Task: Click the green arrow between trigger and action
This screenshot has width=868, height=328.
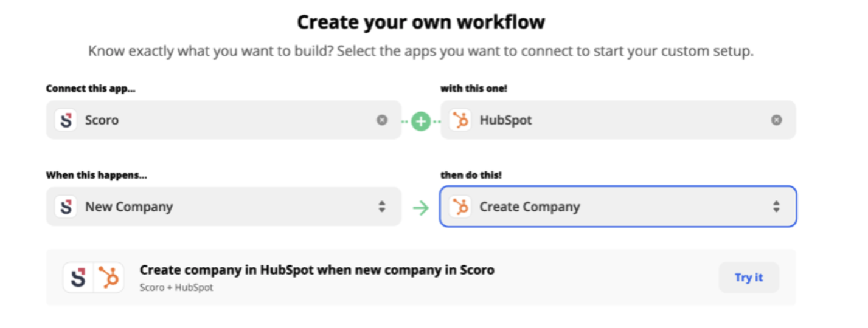Action: pyautogui.click(x=421, y=208)
